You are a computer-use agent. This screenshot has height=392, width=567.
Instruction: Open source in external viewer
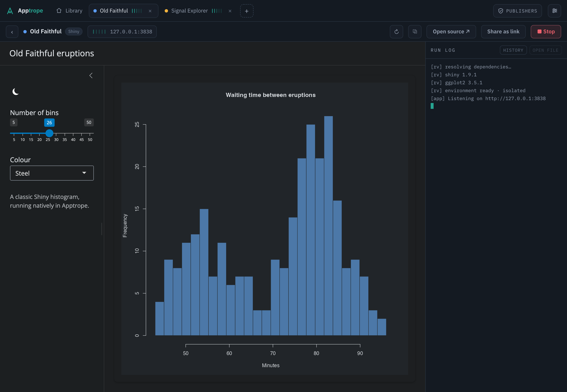point(451,32)
